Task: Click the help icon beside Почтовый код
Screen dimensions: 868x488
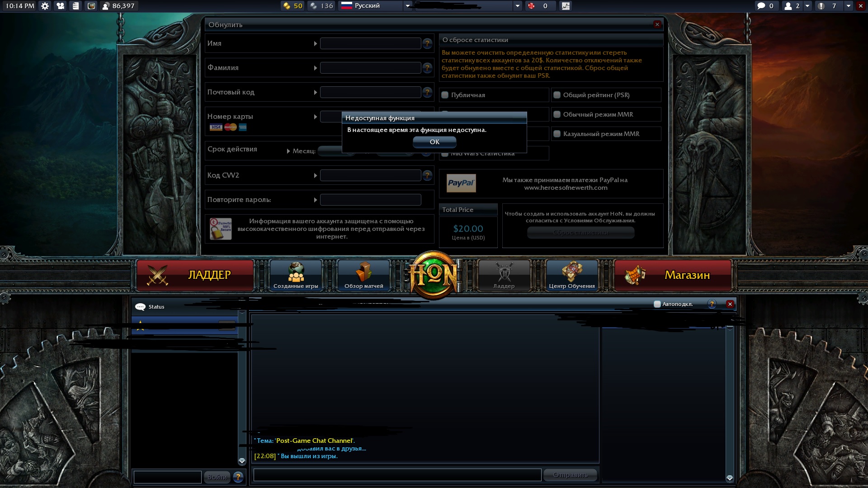Action: click(427, 92)
